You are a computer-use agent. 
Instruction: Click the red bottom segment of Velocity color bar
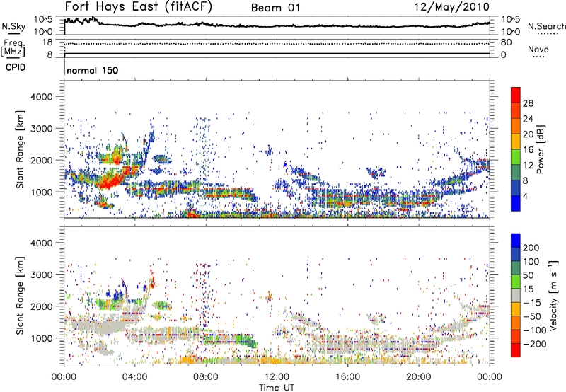pos(516,350)
